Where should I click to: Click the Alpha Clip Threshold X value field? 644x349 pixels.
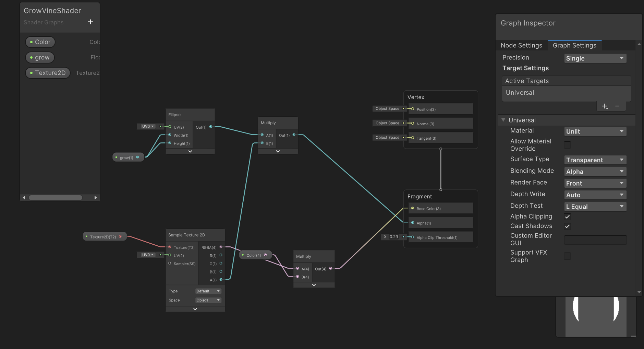(x=393, y=237)
